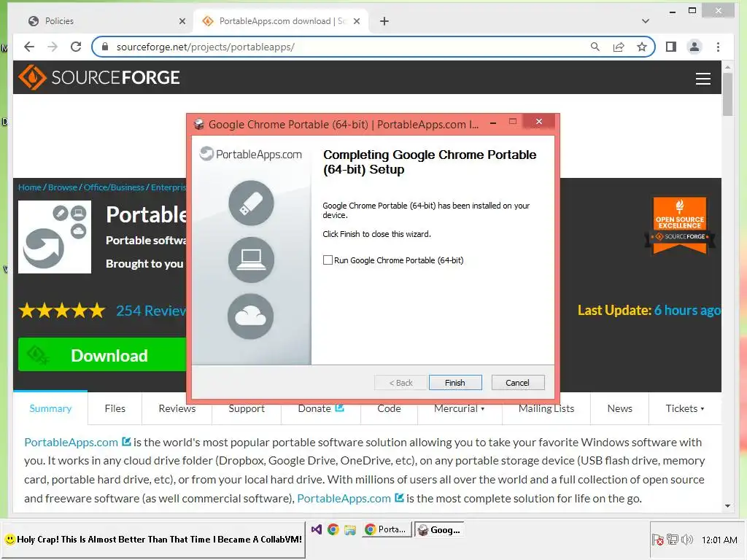This screenshot has height=560, width=747.
Task: Click the share page icon
Action: [x=619, y=47]
